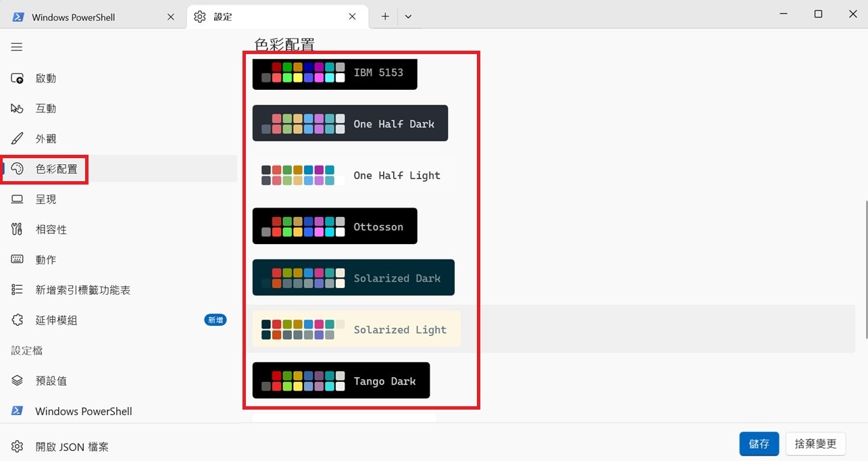Minimize the Terminal window
Image resolution: width=868 pixels, height=461 pixels.
[784, 14]
